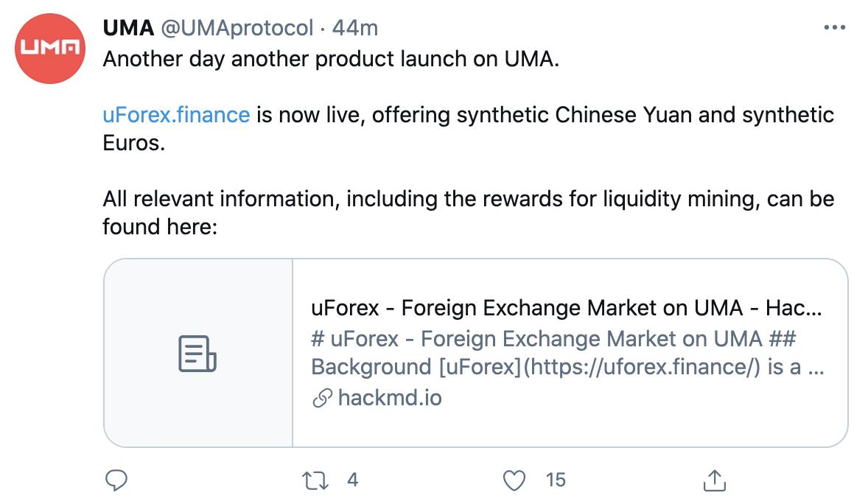Screen dimensions: 868x504
Task: Like the tweet about uForex launch
Action: tap(514, 480)
